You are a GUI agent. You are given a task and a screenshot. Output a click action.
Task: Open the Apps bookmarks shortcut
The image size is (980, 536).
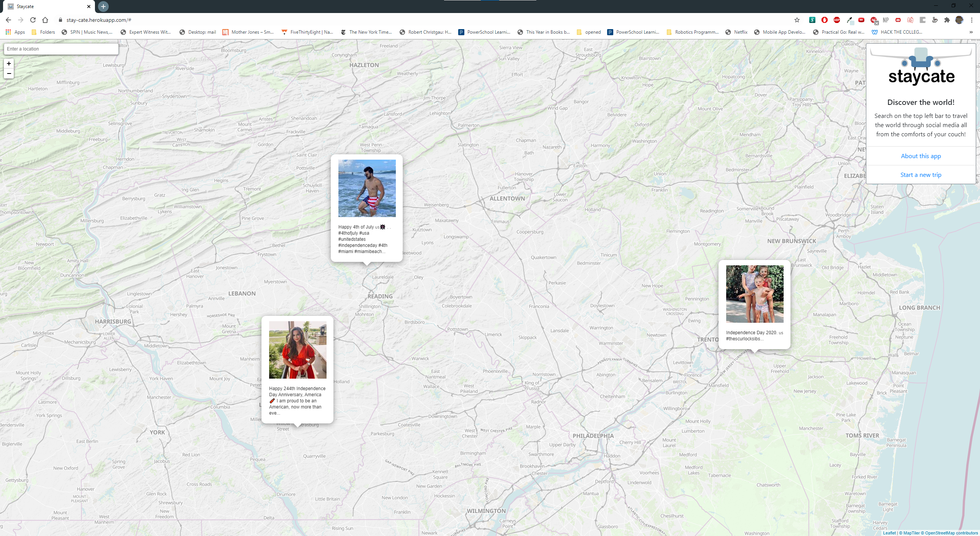click(x=15, y=32)
